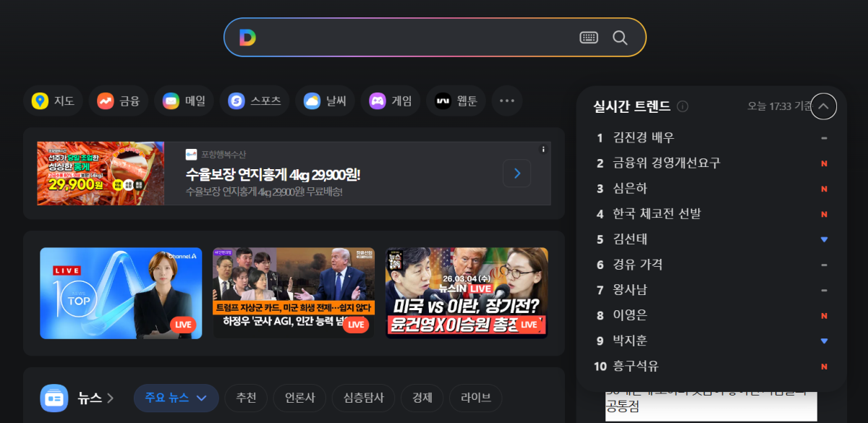
Task: Open the 지도 map shortcut
Action: tap(54, 101)
